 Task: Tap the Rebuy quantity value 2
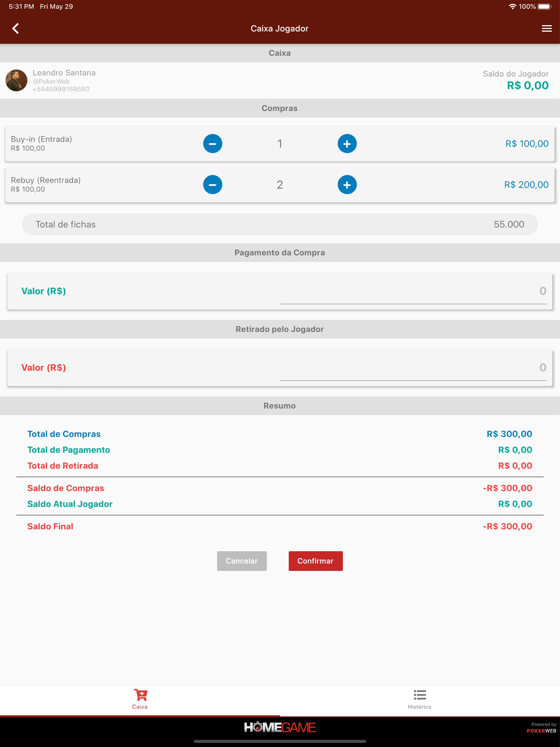[280, 185]
